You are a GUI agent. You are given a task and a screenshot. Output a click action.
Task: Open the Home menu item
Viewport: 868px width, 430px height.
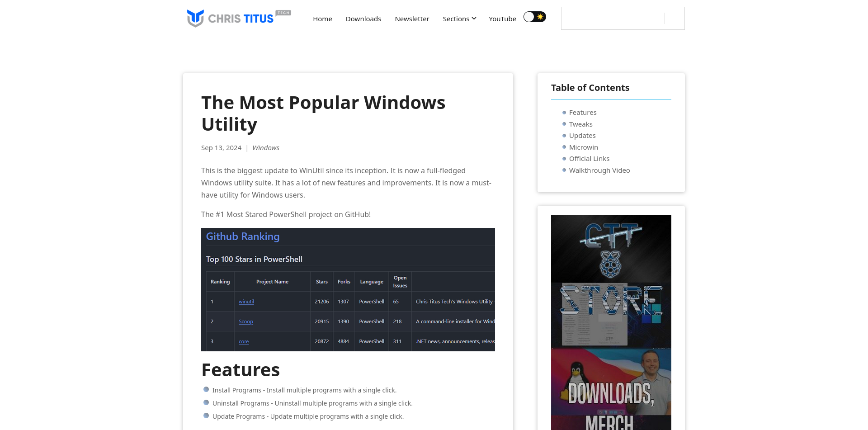pos(322,19)
